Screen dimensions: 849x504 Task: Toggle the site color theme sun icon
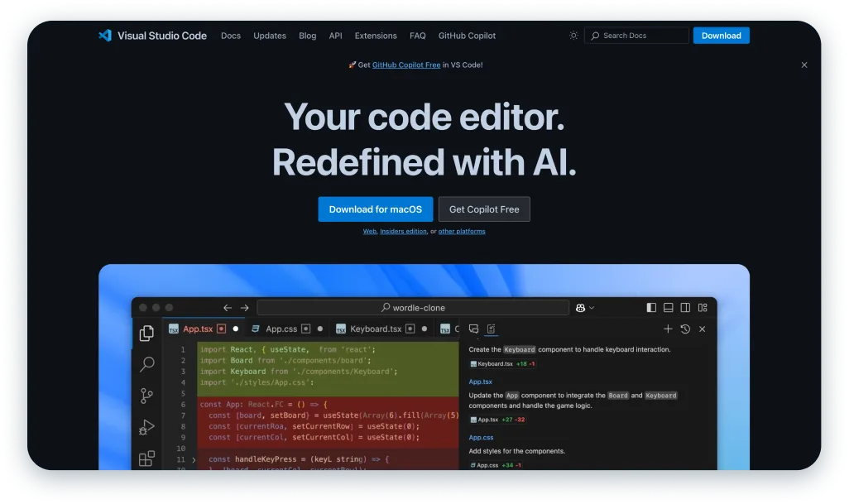click(573, 35)
